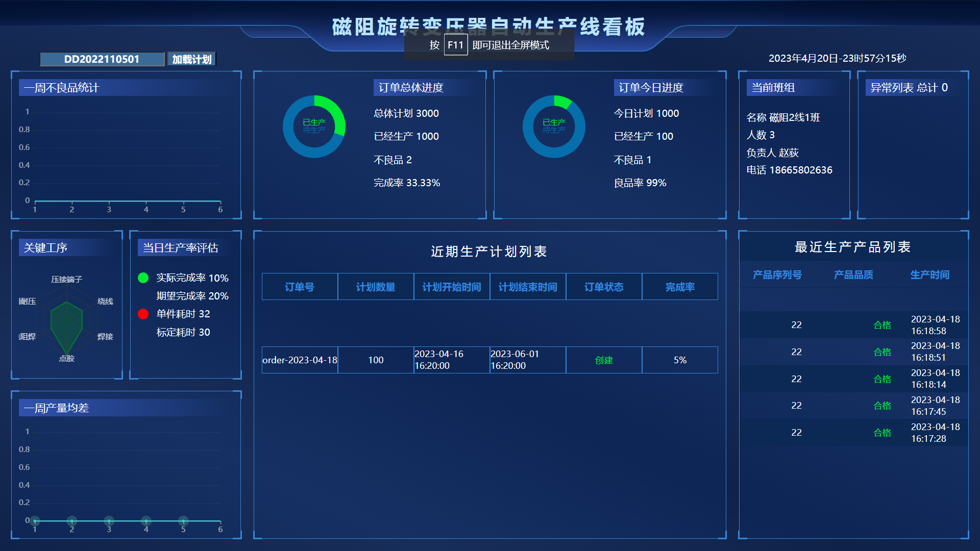This screenshot has height=551, width=980.
Task: Click the 异常列表 总计 0 panel title
Action: pos(909,88)
